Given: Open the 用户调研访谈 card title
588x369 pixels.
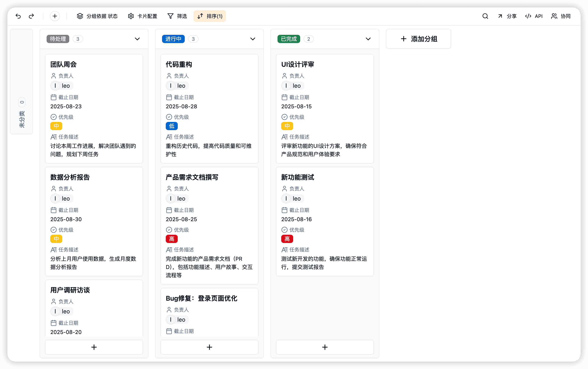Looking at the screenshot, I should pos(70,290).
